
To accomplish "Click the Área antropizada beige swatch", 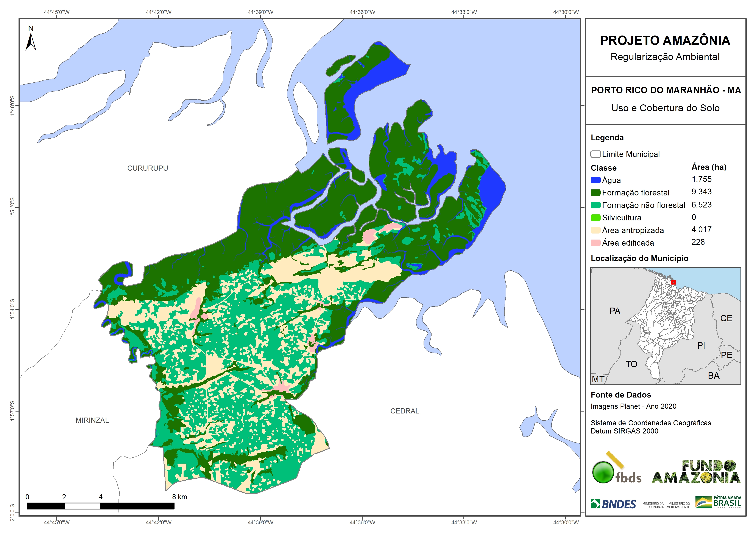I will [x=595, y=230].
